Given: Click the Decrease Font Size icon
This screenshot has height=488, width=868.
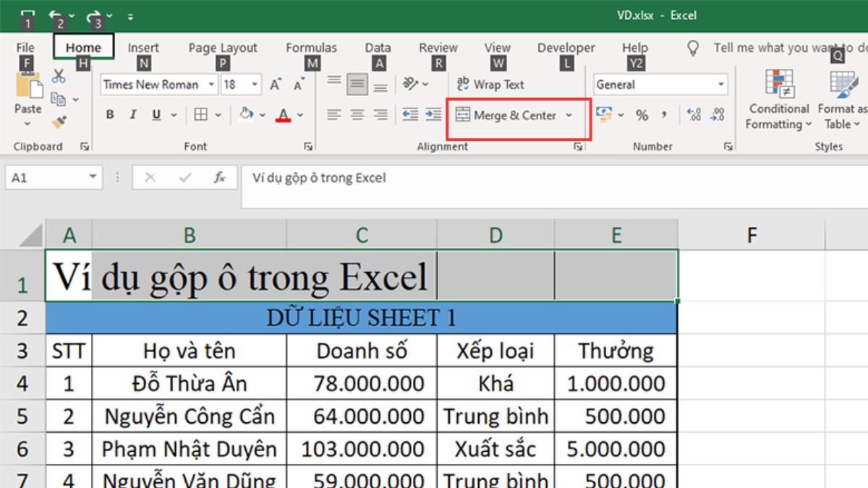Looking at the screenshot, I should click(299, 85).
